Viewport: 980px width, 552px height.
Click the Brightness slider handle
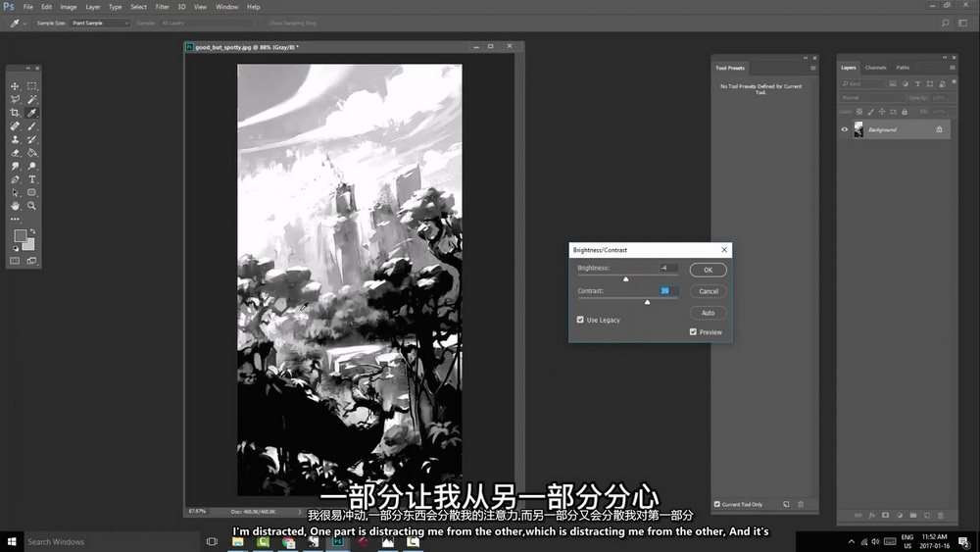625,278
